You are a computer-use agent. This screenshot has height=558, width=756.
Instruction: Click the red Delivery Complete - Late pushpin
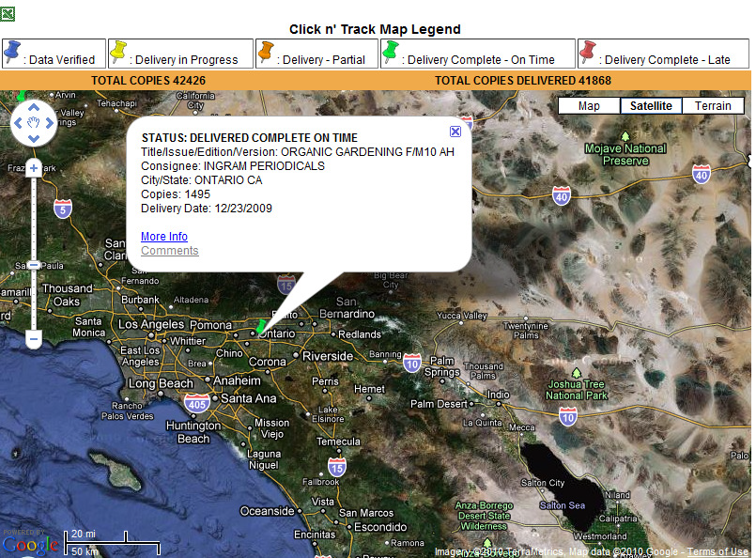[x=587, y=52]
